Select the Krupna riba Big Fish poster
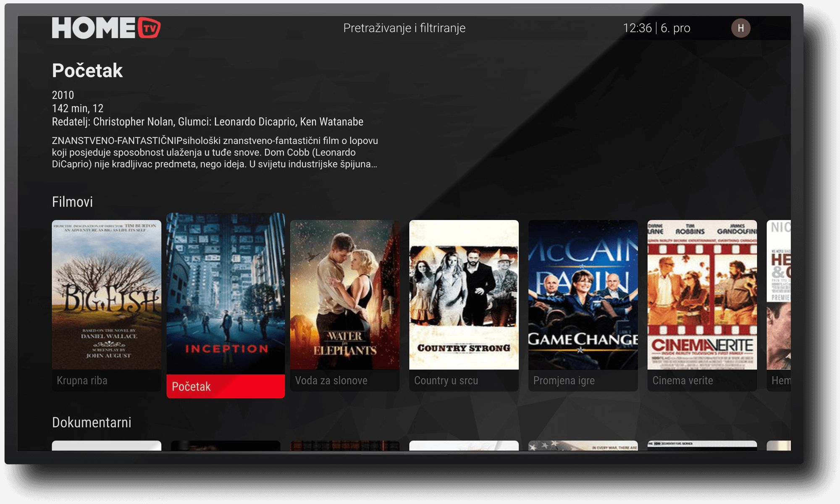Image resolution: width=840 pixels, height=504 pixels. [107, 295]
